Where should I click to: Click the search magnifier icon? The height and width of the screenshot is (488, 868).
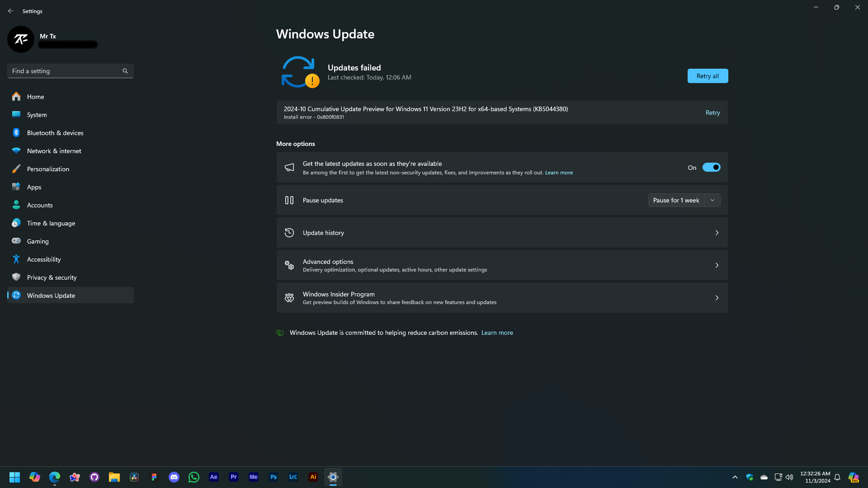[x=125, y=71]
